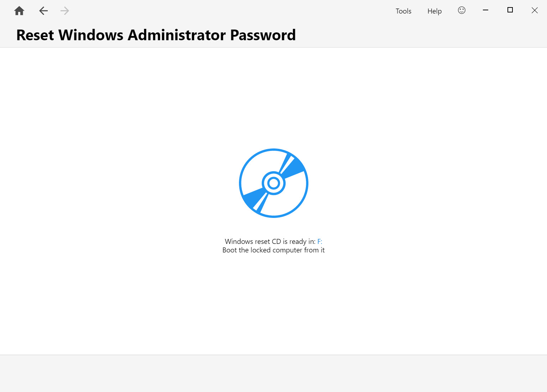
Task: Open feedback via the emoji button
Action: click(x=462, y=10)
